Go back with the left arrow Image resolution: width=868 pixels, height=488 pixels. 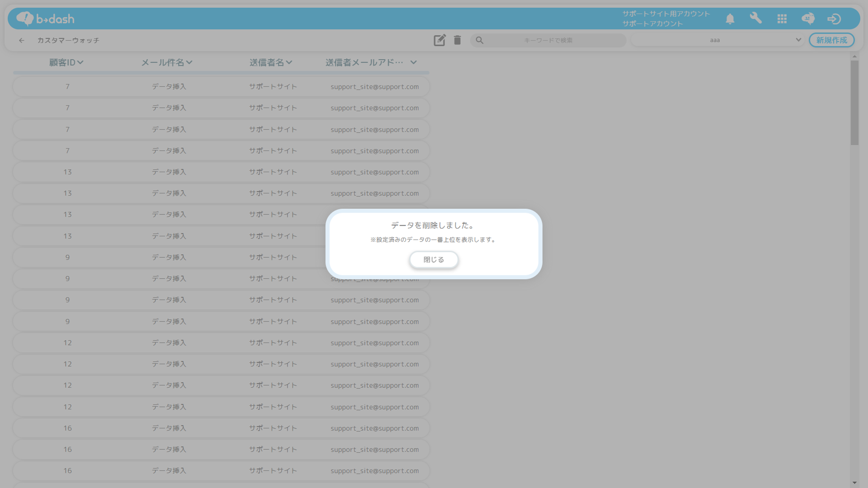click(x=22, y=40)
